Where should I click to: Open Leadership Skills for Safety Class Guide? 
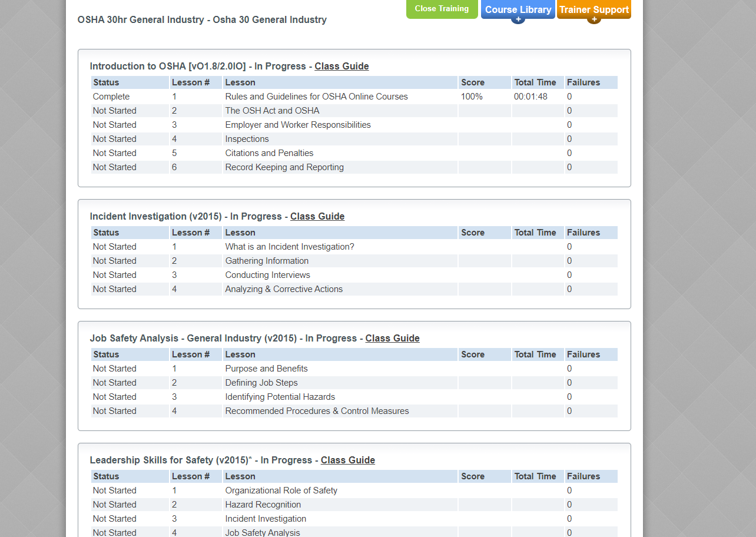348,460
